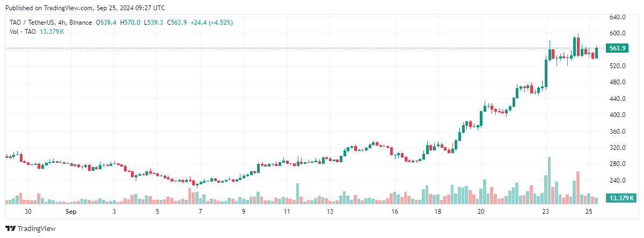Click the 360.0 price axis label
This screenshot has width=644, height=238.
(x=618, y=132)
